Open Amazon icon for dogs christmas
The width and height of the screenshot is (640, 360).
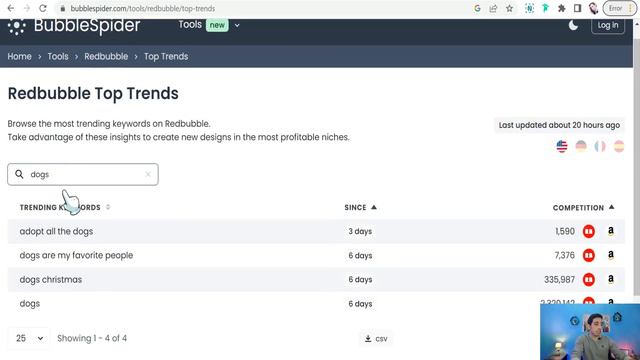click(x=611, y=279)
